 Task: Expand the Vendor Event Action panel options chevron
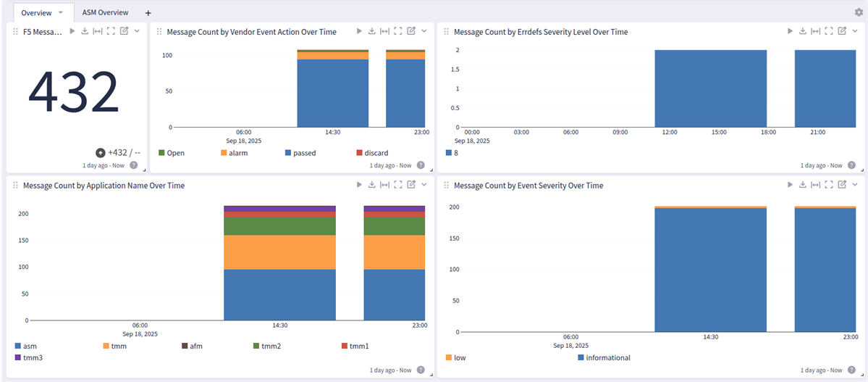(x=424, y=31)
